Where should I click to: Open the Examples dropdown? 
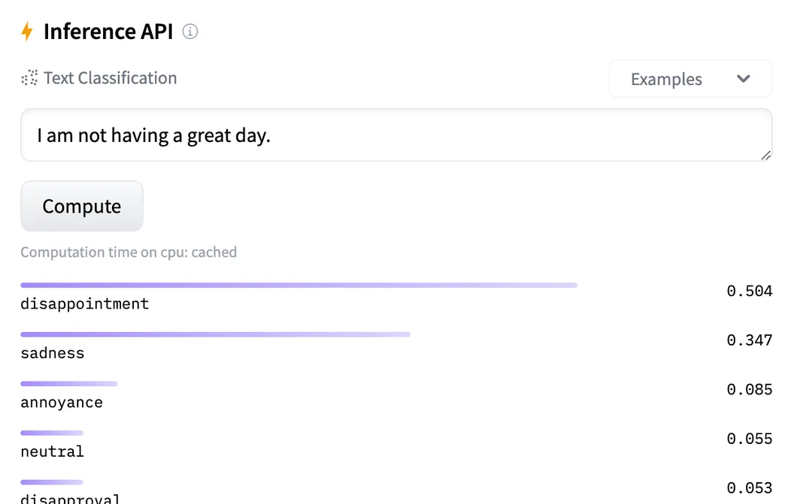pos(689,79)
